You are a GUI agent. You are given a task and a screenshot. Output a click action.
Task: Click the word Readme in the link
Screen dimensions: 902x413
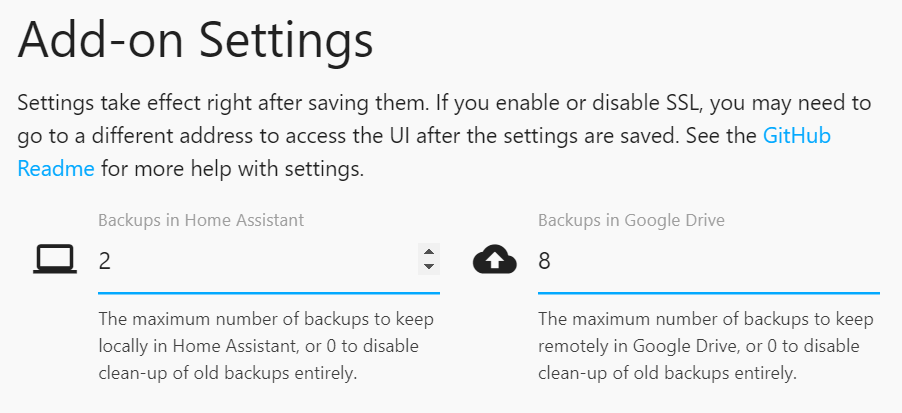(x=56, y=168)
